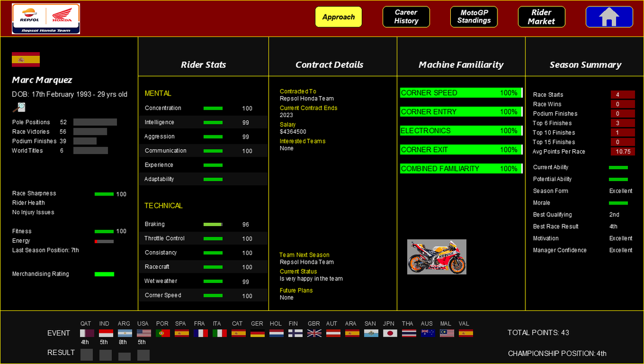This screenshot has height=364, width=644.
Task: Open the Rider Market
Action: coord(541,17)
